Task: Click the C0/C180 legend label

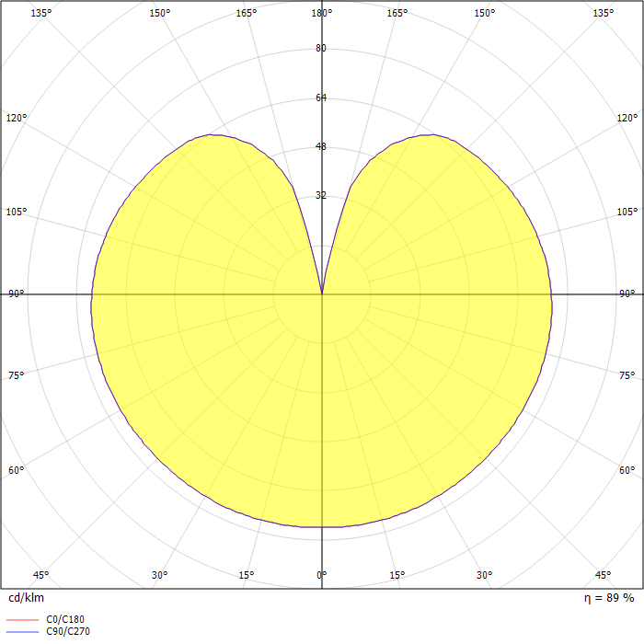Action: [65, 619]
